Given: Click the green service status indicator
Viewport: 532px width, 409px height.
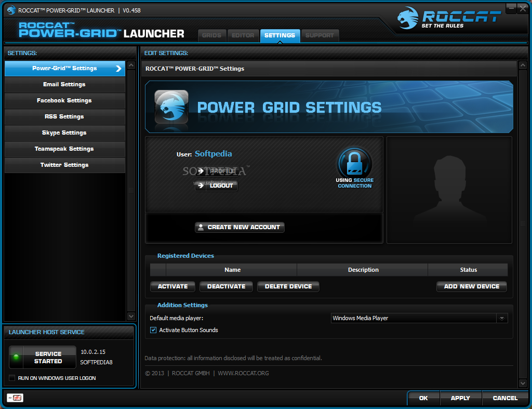Looking at the screenshot, I should pos(16,357).
